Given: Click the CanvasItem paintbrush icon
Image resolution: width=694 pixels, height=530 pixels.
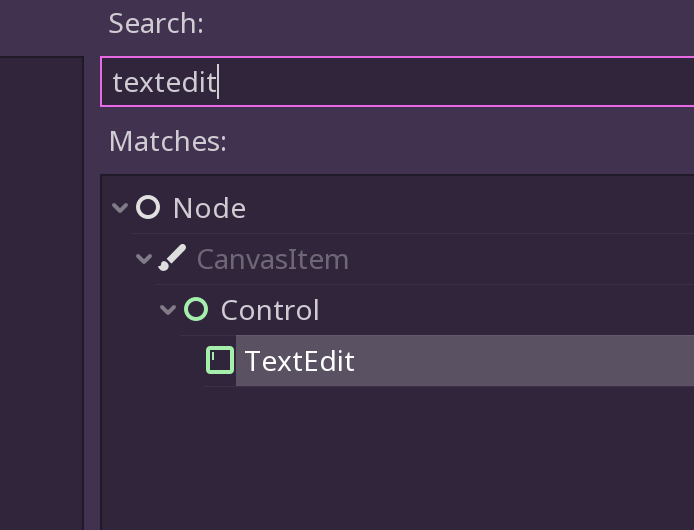Looking at the screenshot, I should [172, 258].
